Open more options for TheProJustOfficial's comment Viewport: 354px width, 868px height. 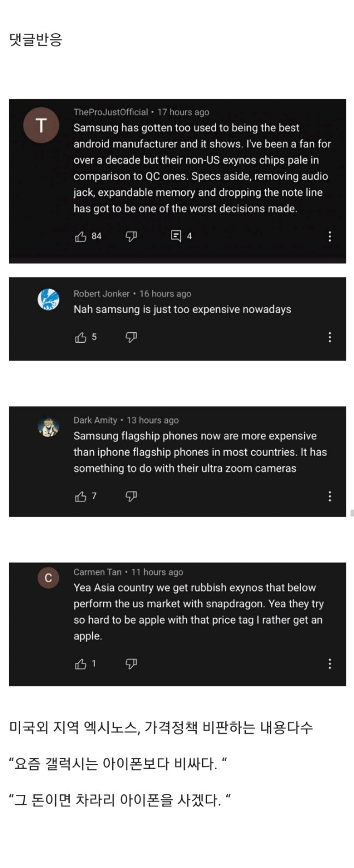point(329,236)
